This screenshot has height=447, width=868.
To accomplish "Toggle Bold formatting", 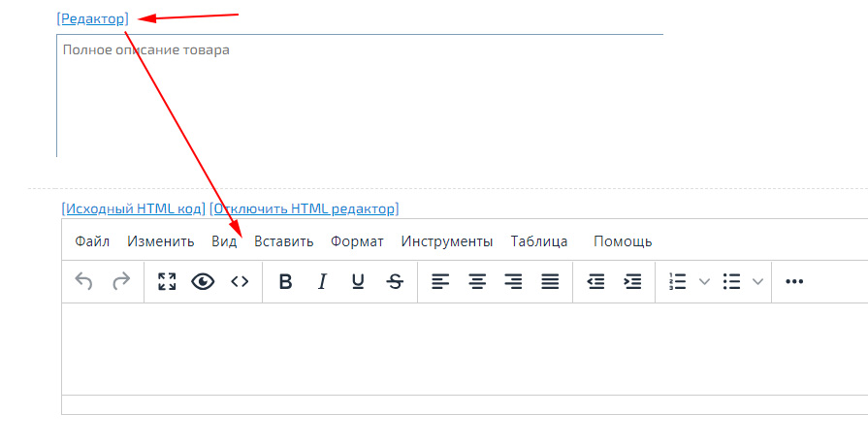I will pyautogui.click(x=285, y=281).
